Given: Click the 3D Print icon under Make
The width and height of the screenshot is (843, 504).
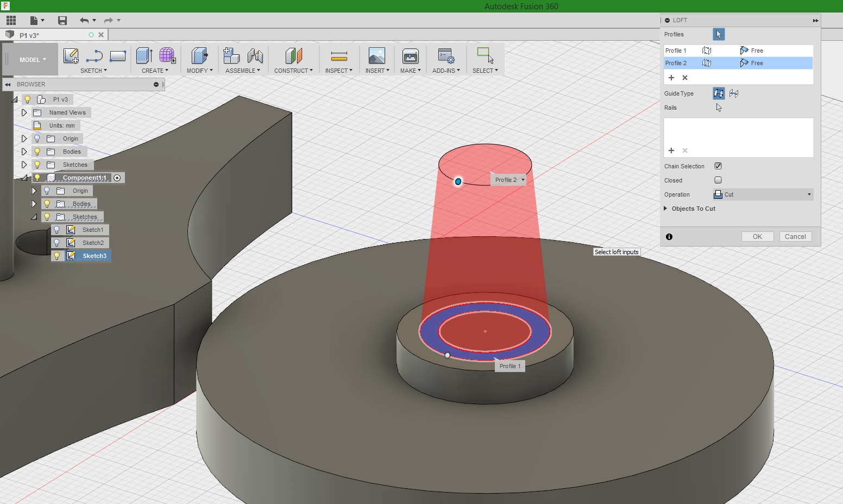Looking at the screenshot, I should (x=411, y=55).
